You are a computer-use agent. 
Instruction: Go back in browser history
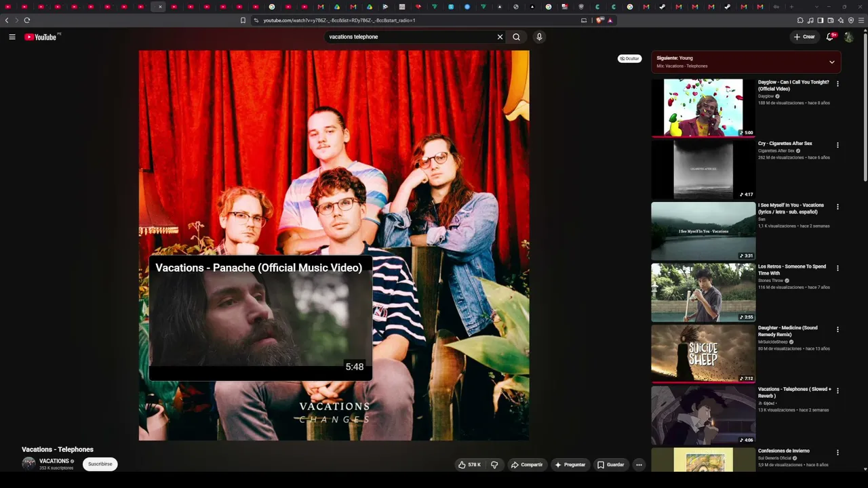tap(7, 20)
